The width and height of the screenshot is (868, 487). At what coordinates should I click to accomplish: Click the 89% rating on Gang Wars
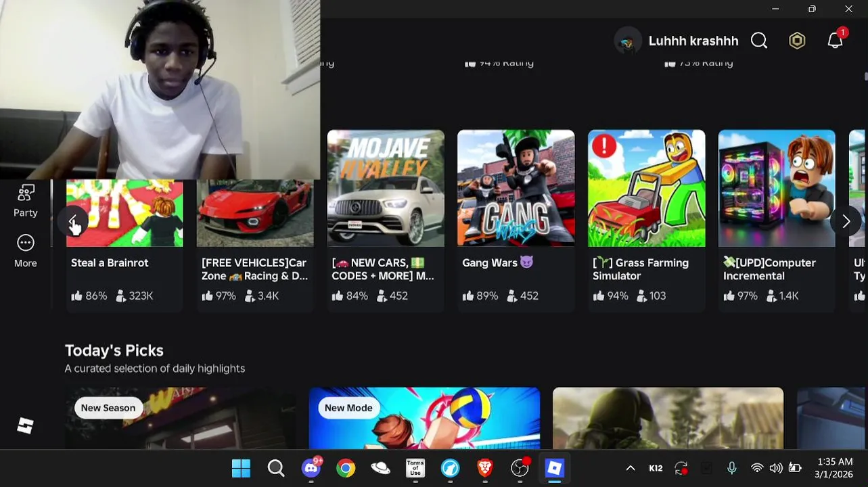point(480,296)
